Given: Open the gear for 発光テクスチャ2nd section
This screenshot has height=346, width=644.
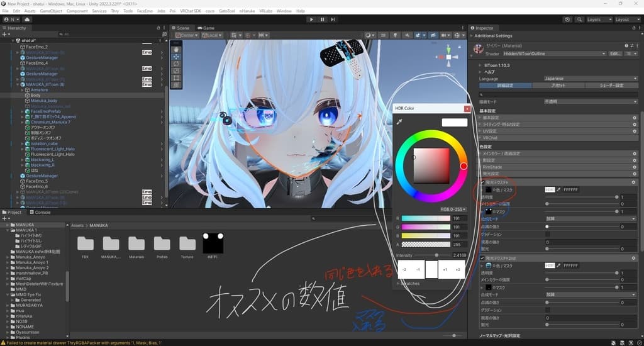Looking at the screenshot, I should (x=633, y=258).
